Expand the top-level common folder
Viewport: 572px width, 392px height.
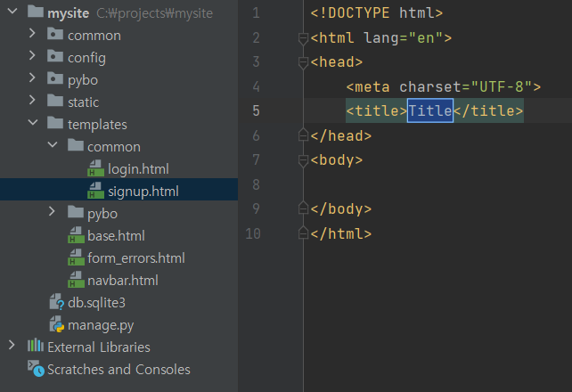coord(32,34)
